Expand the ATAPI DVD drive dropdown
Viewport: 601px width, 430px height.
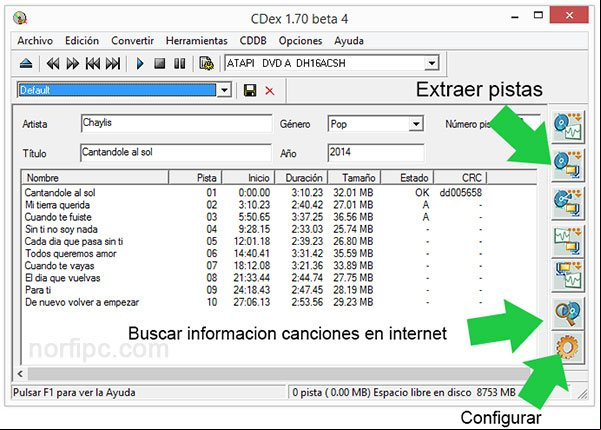[432, 63]
